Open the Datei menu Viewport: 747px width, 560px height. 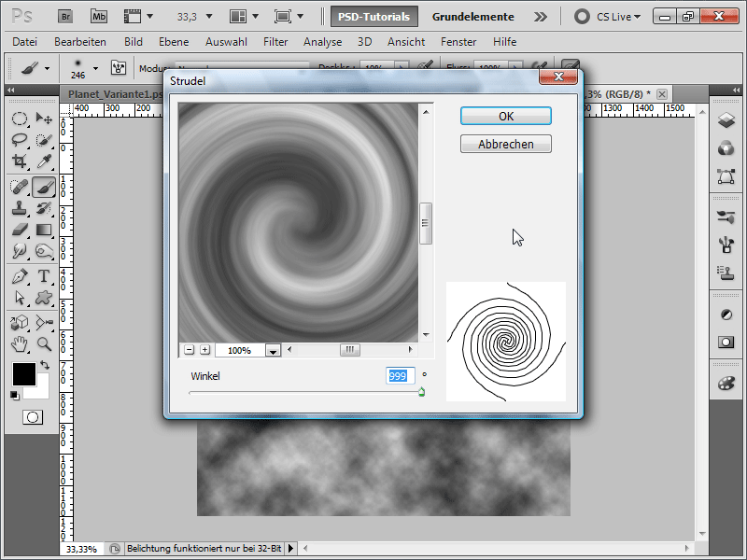click(x=25, y=42)
